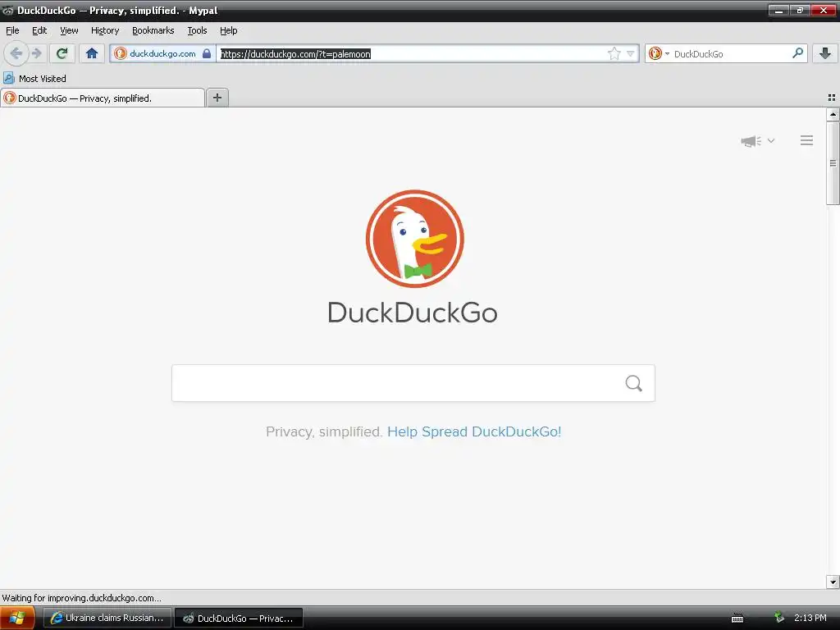The width and height of the screenshot is (840, 630).
Task: Select DuckDuckGo — Privac… taskbar button
Action: point(239,618)
